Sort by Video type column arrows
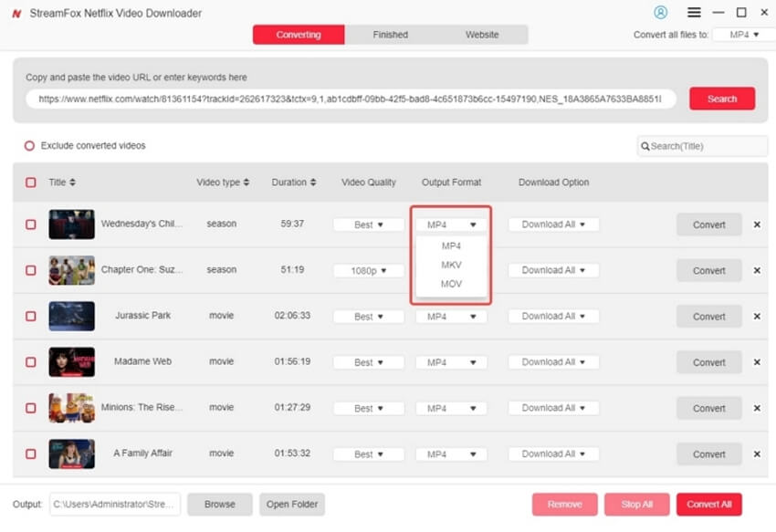 246,183
